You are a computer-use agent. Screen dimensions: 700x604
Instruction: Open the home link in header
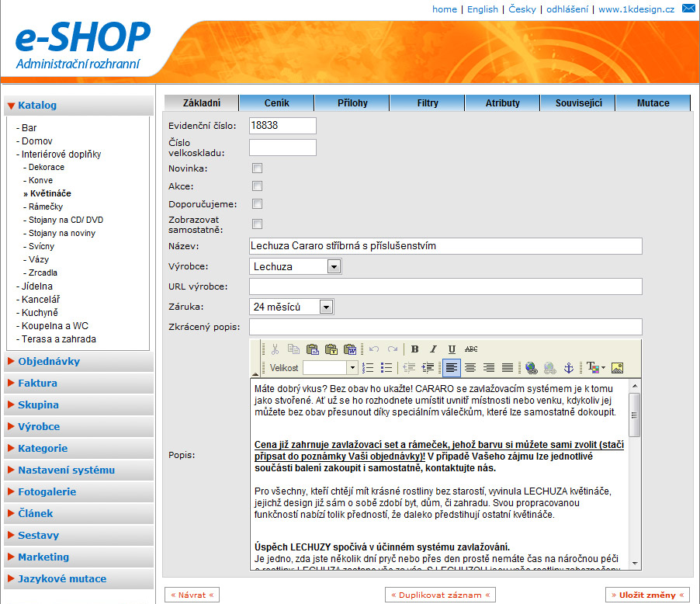(x=444, y=9)
